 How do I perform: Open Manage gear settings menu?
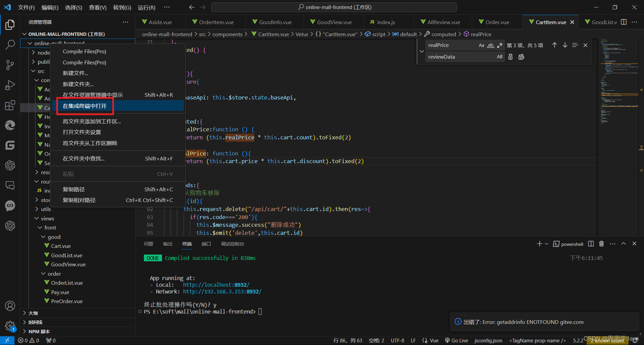(10, 326)
